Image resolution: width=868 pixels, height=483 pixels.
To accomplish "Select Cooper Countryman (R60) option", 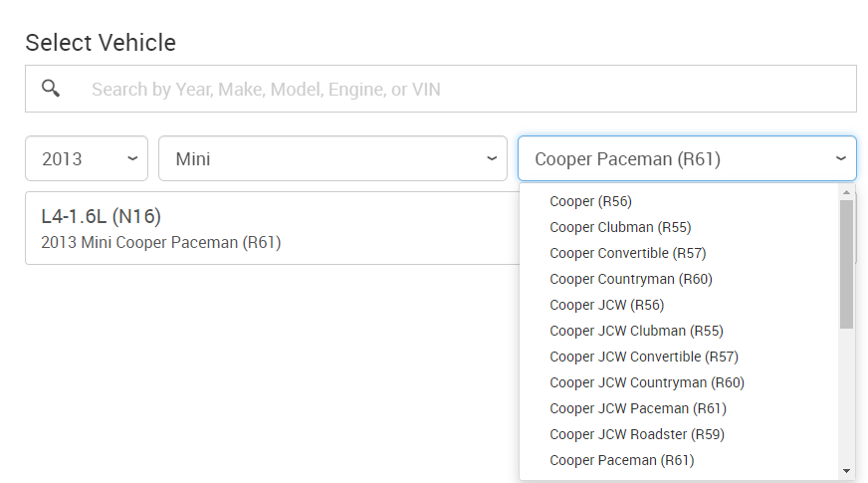I will pyautogui.click(x=630, y=279).
